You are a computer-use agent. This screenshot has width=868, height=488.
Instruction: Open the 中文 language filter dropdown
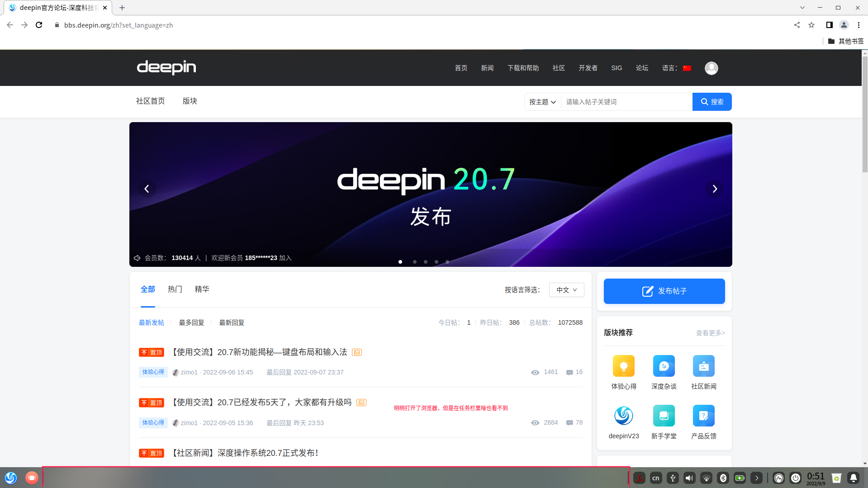(566, 290)
